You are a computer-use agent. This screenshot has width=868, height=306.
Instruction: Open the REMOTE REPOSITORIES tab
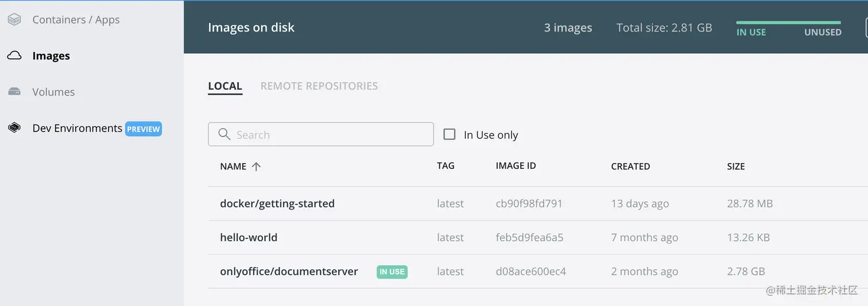tap(319, 86)
